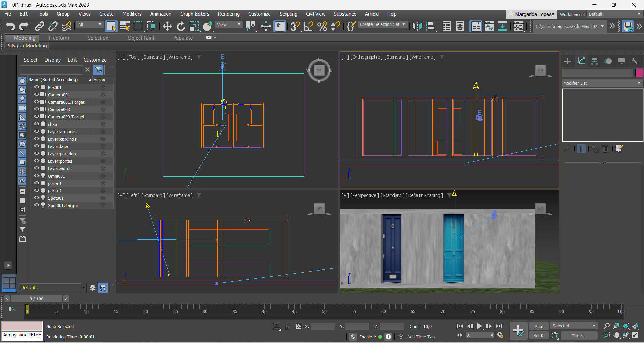Image resolution: width=644 pixels, height=343 pixels.
Task: Switch to the Freeform ribbon tab
Action: point(59,38)
